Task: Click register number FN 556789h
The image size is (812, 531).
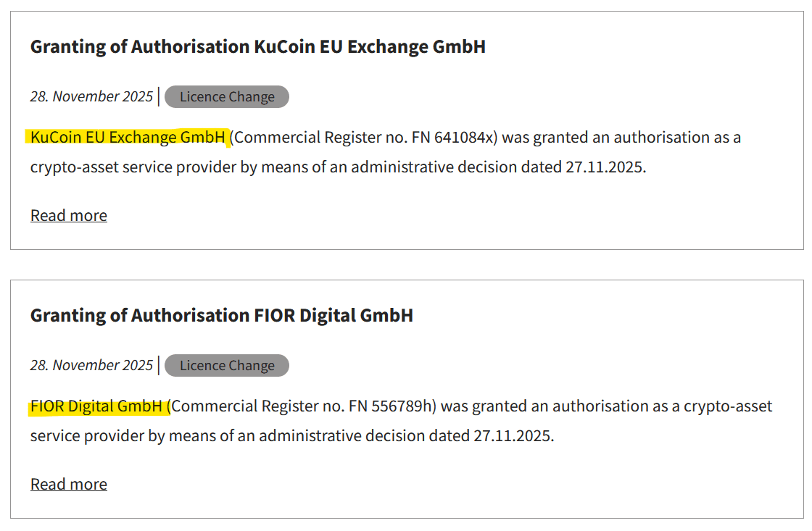Action: (391, 406)
